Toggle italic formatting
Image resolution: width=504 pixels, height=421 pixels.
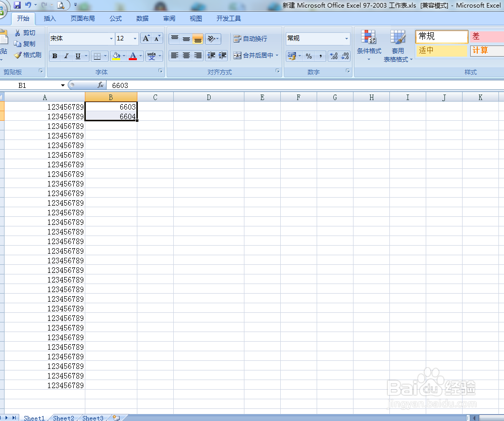(66, 56)
